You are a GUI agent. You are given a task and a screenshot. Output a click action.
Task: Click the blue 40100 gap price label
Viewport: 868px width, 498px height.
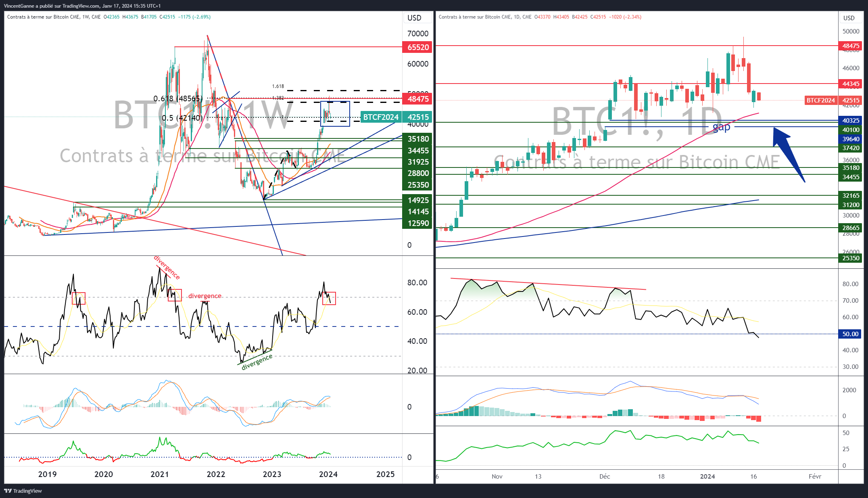pyautogui.click(x=850, y=129)
